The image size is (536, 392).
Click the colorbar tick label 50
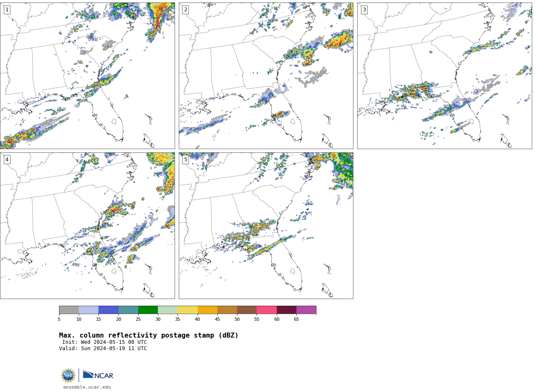(237, 319)
